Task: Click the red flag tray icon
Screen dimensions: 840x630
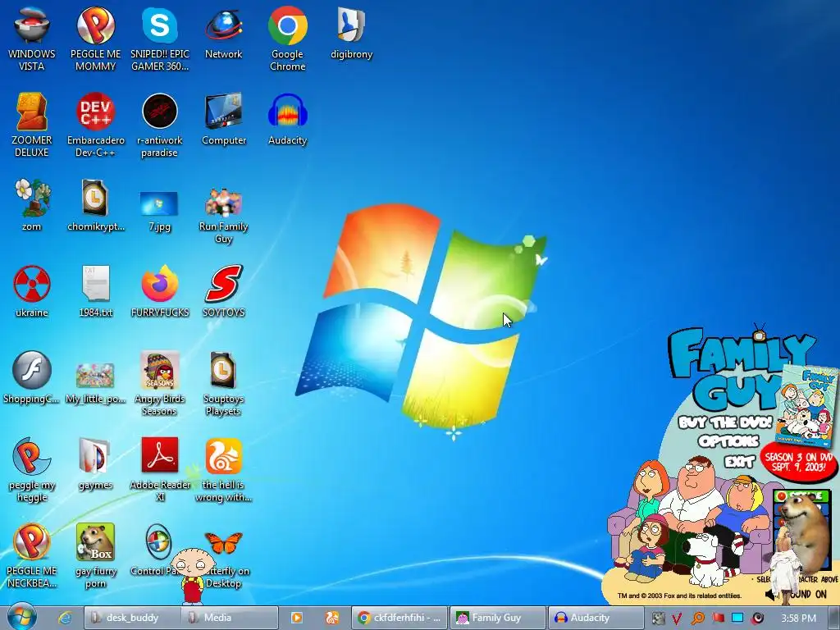Action: click(718, 619)
